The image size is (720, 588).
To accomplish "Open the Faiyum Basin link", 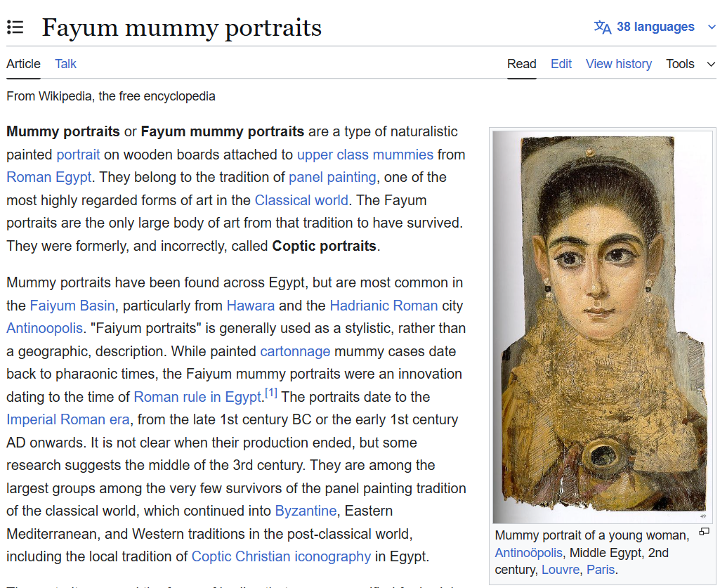I will [x=72, y=306].
